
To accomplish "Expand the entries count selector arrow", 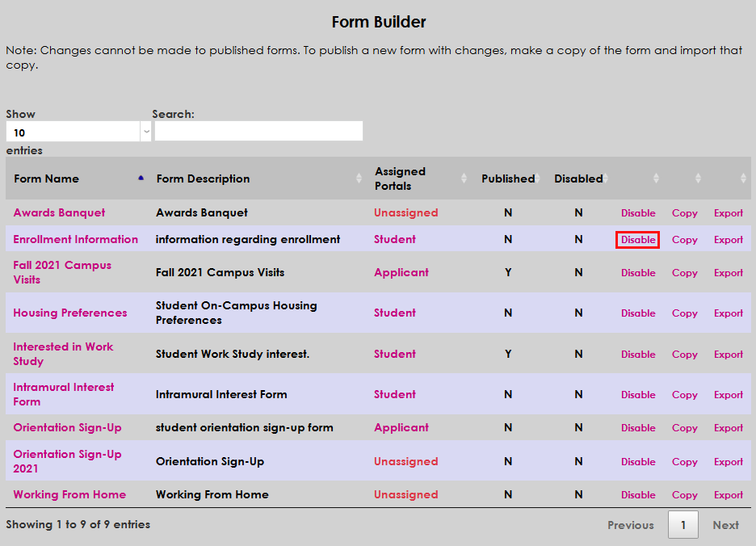I will pyautogui.click(x=145, y=131).
